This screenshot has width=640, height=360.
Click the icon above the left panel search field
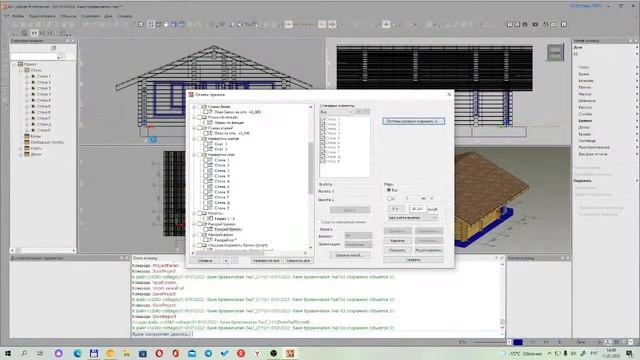coord(53,48)
